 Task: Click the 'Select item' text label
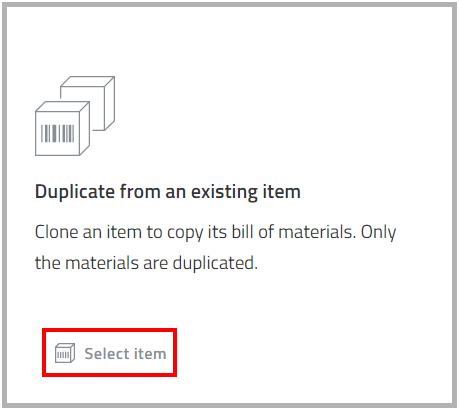(x=125, y=354)
